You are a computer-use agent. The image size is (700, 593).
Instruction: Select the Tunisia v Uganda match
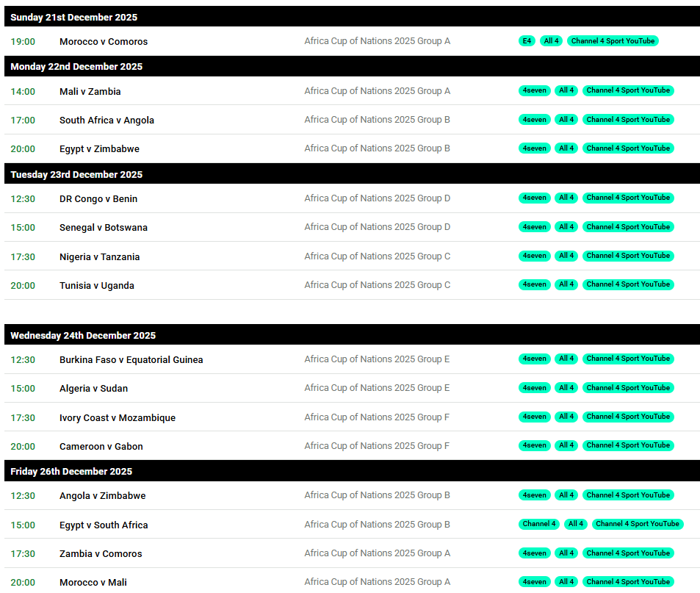97,285
